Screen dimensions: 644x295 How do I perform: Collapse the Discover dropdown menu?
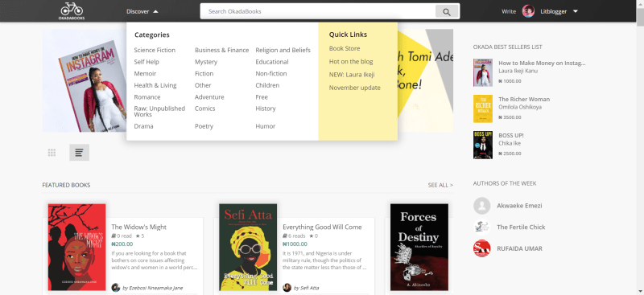[x=142, y=11]
